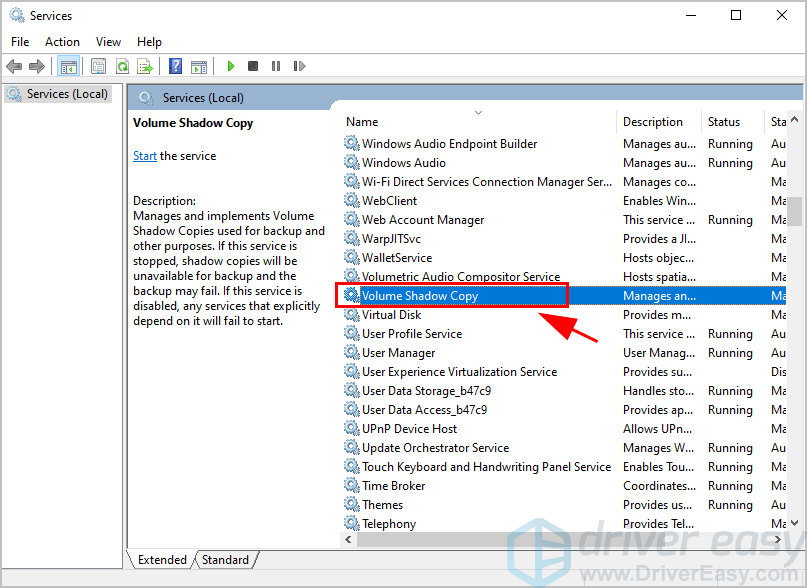Click the Start the service link
This screenshot has width=807, height=588.
[x=145, y=156]
